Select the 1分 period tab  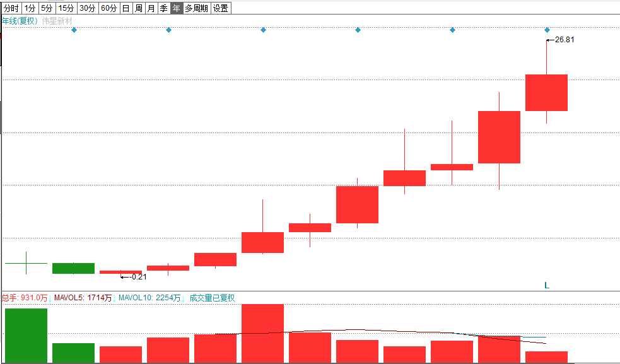point(30,8)
